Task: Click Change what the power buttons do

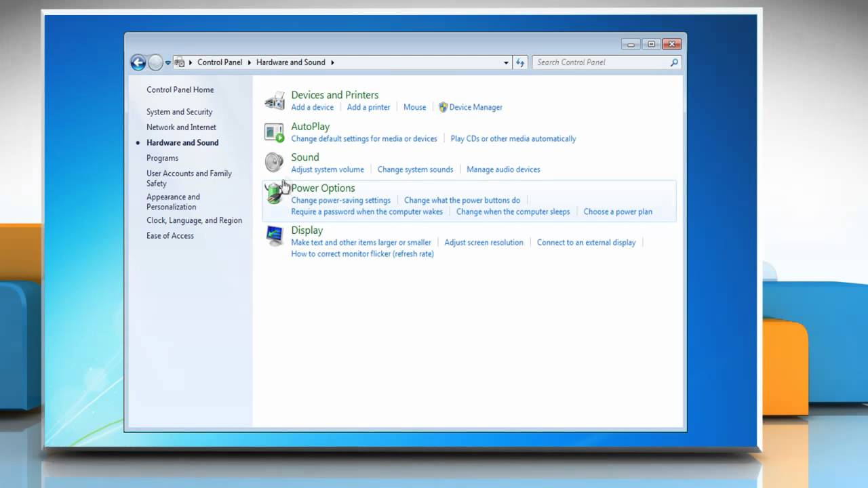Action: click(462, 201)
